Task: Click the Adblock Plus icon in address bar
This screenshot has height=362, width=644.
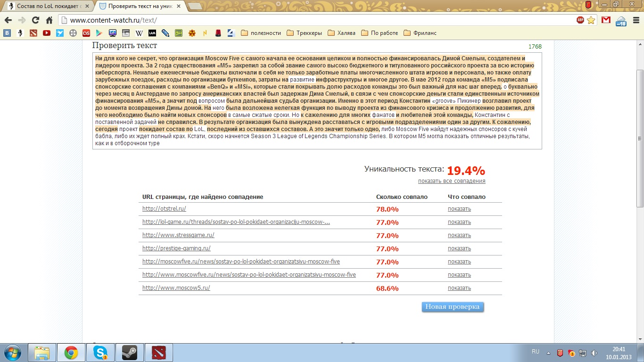Action: [x=580, y=20]
